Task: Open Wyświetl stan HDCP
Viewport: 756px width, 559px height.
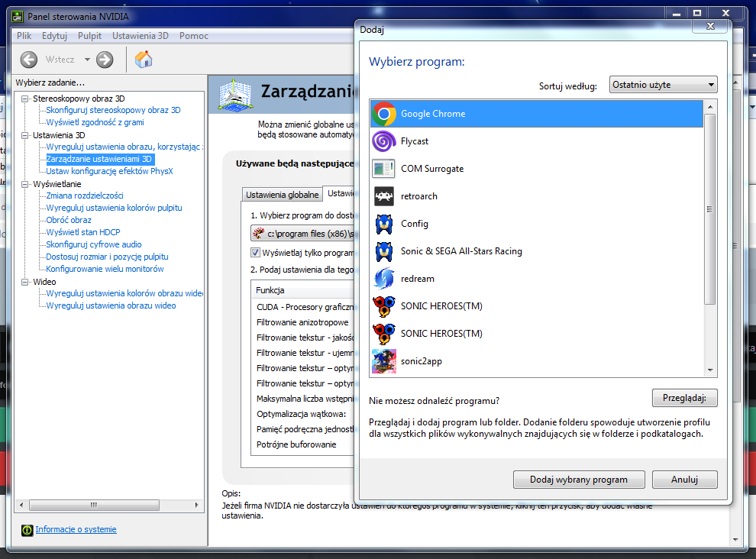Action: [x=83, y=232]
